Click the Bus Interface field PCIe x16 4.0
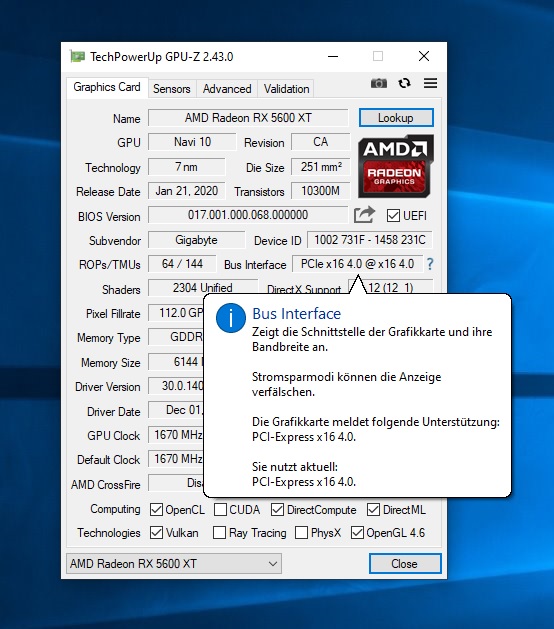The image size is (554, 629). (x=357, y=264)
